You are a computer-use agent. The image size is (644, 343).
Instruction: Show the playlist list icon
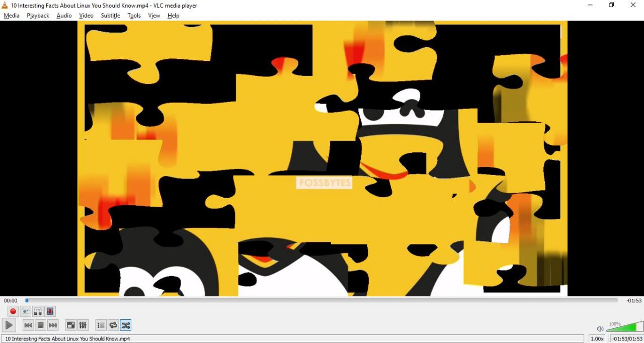point(101,325)
